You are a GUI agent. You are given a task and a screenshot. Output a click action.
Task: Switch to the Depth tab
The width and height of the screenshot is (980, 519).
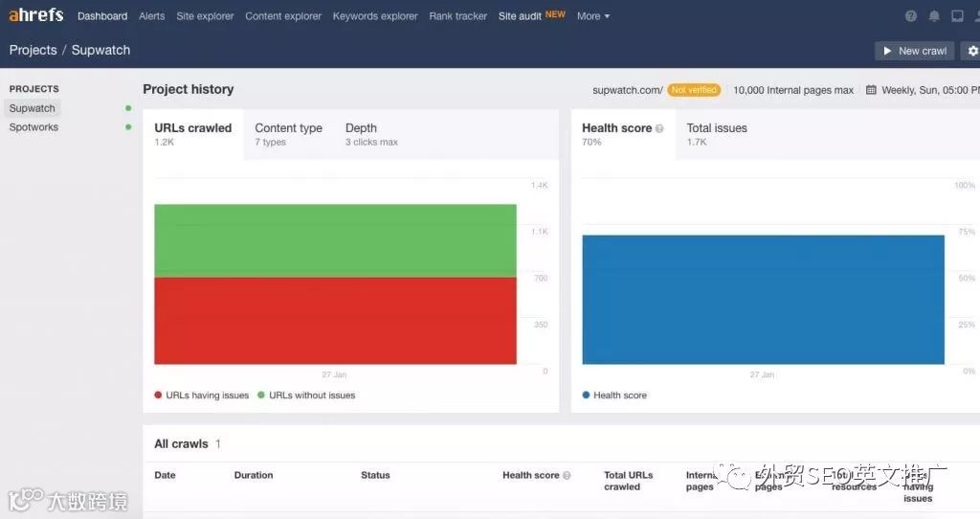tap(371, 134)
